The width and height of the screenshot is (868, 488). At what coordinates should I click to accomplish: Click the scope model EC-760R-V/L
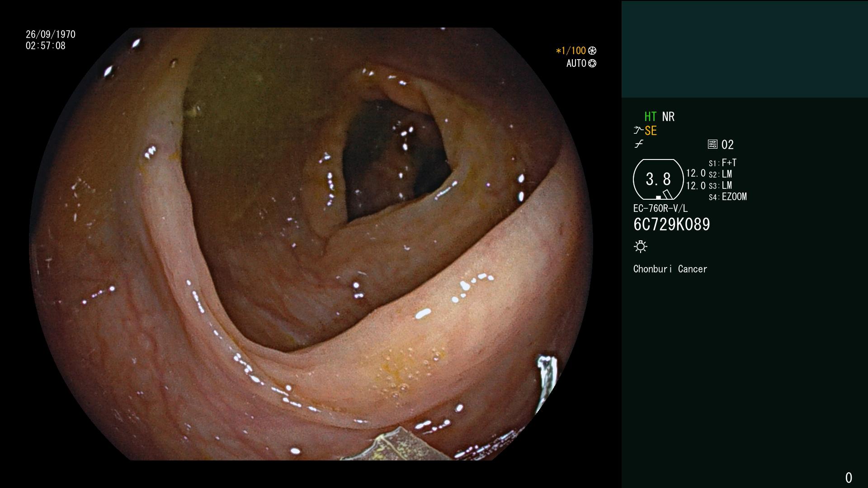(660, 208)
